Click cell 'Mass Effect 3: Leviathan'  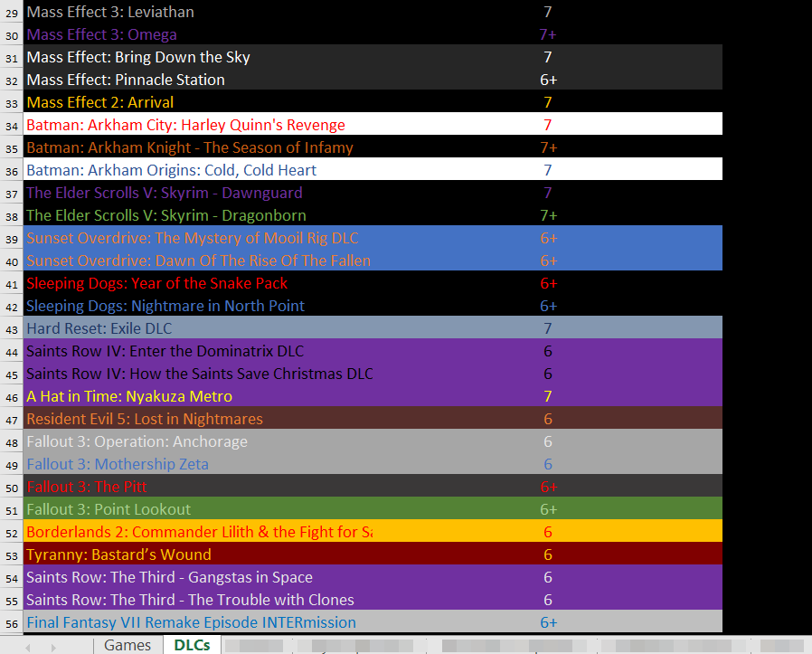tap(198, 12)
